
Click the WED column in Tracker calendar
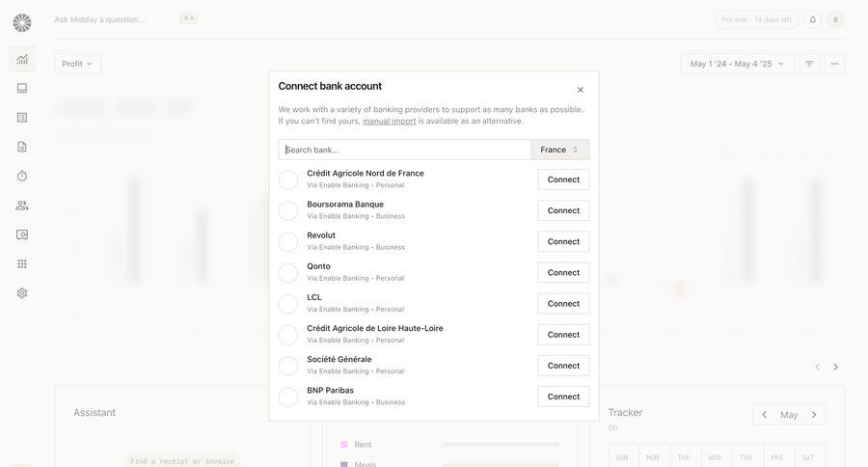715,457
